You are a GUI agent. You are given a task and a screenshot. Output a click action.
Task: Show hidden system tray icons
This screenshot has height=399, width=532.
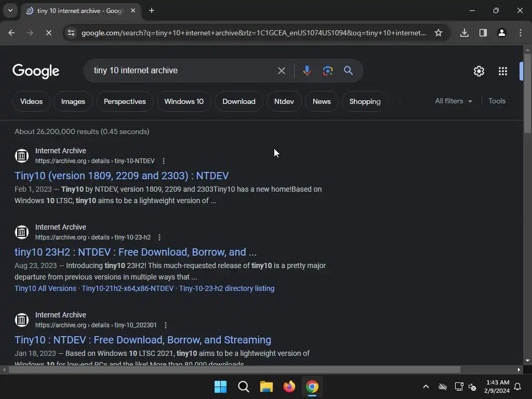(426, 387)
